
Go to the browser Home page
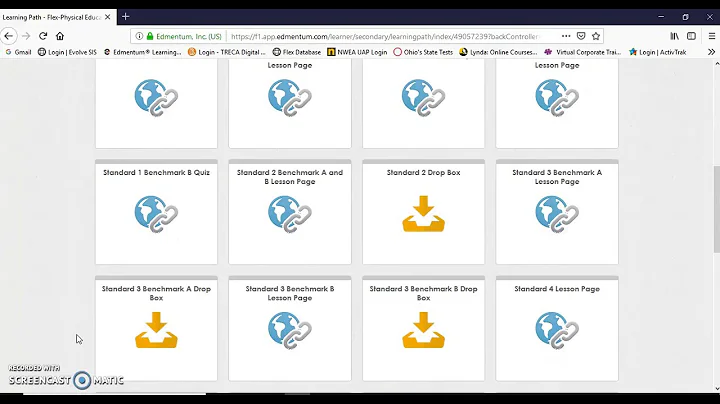(x=60, y=36)
